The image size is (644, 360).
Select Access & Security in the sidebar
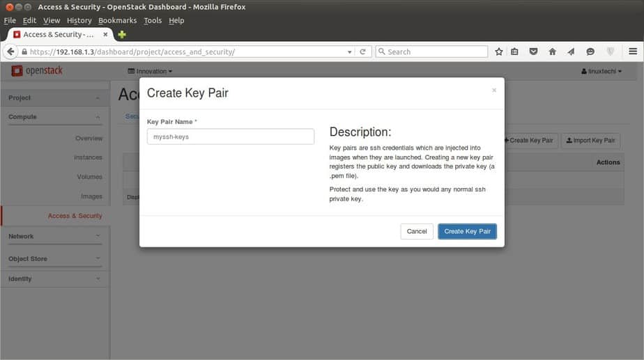tap(75, 215)
